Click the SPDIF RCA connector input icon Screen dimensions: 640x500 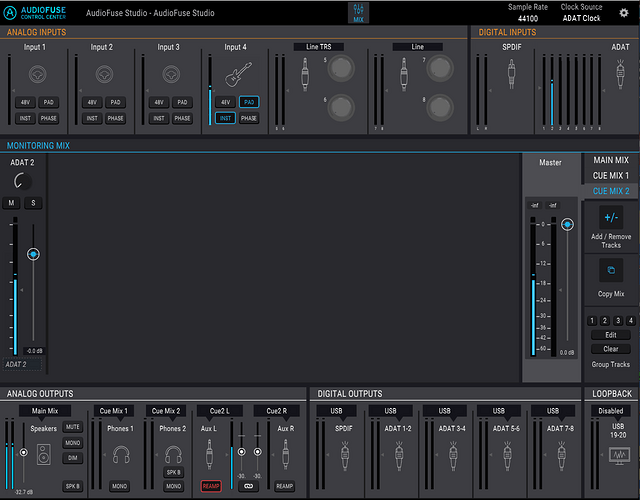click(511, 74)
